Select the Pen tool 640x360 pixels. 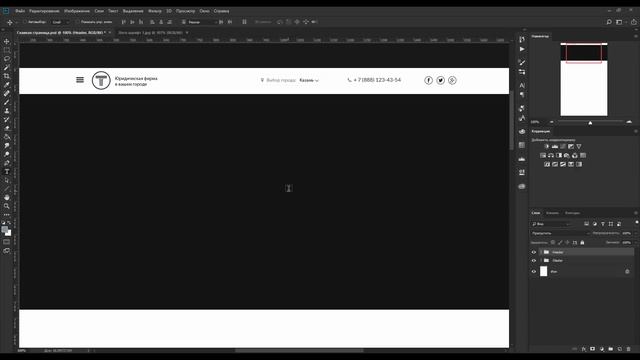[7, 163]
